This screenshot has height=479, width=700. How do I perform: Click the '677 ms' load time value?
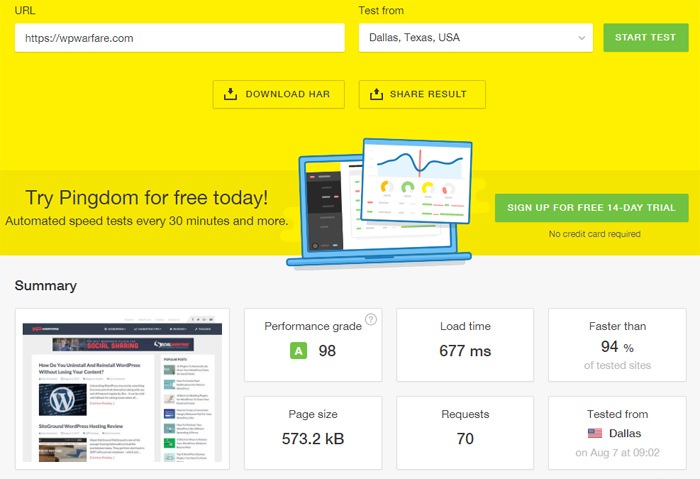(465, 351)
